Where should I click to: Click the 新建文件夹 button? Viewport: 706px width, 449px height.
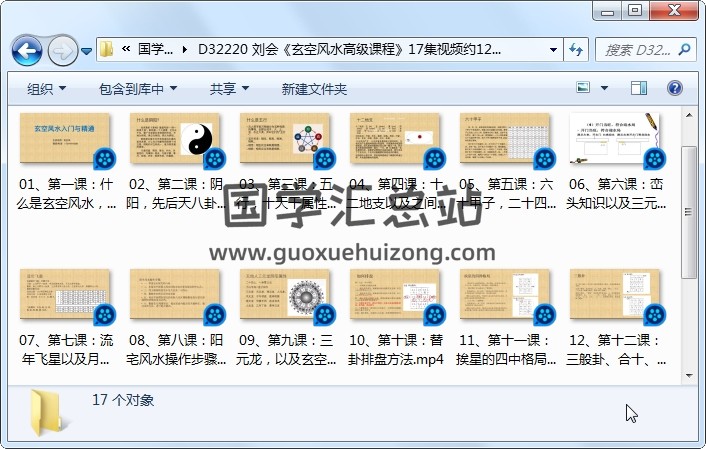point(314,89)
